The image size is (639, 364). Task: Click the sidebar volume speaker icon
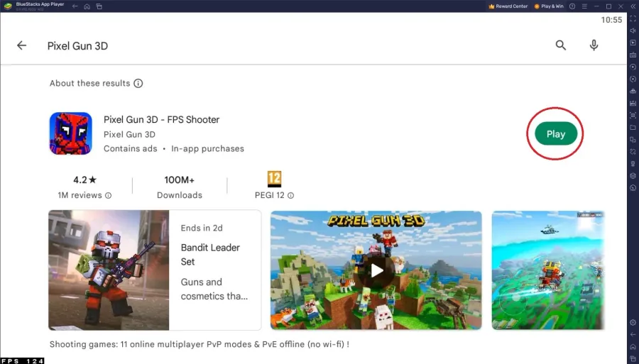click(633, 31)
